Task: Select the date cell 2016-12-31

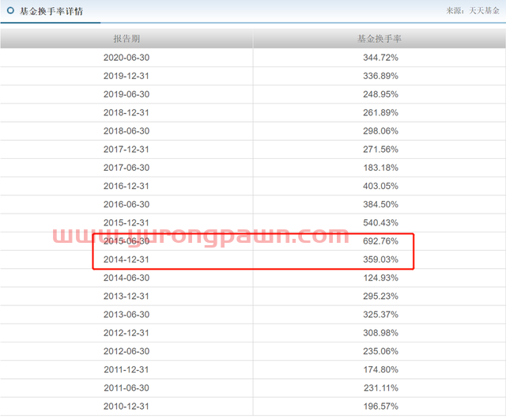Action: [x=126, y=187]
